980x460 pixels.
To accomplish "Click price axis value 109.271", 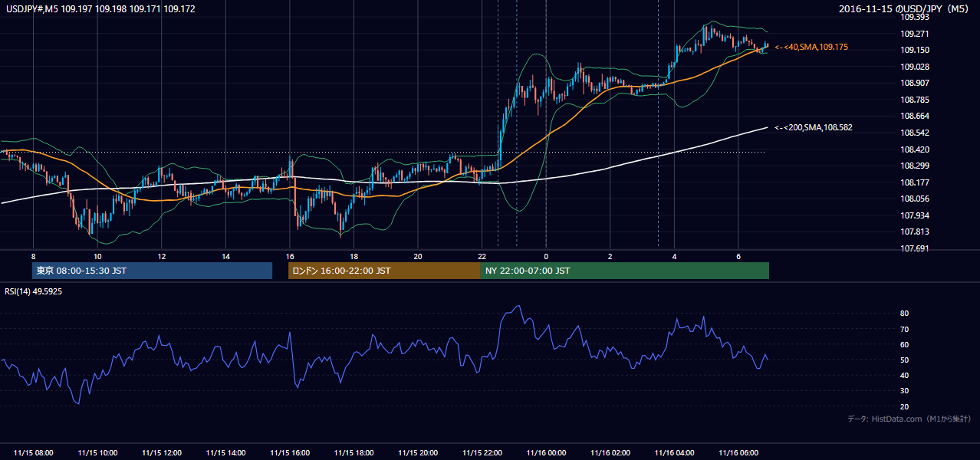I will pos(915,34).
